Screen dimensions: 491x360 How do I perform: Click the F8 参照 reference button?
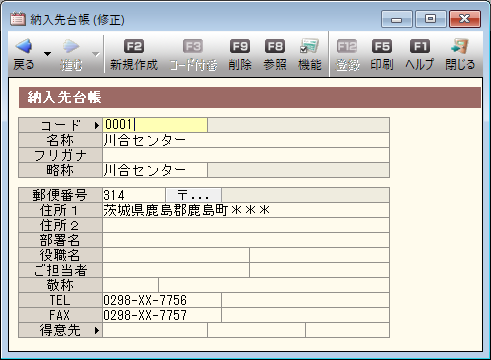click(x=275, y=55)
